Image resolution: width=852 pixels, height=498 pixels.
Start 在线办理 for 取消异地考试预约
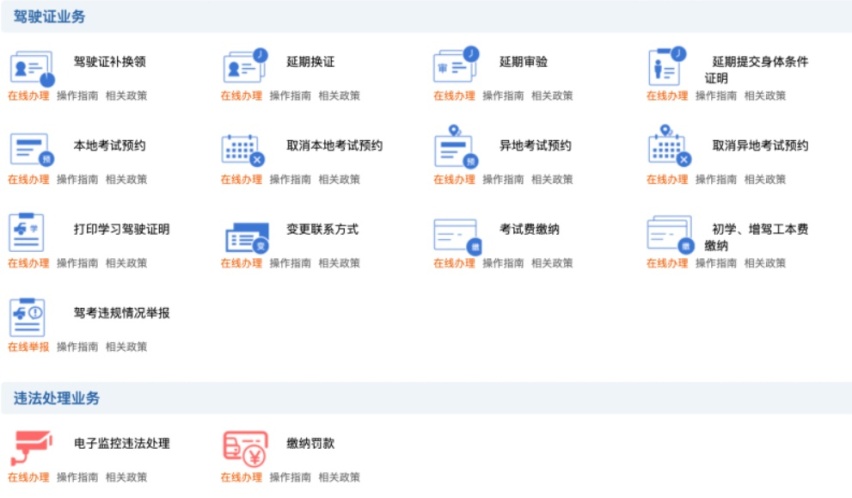(667, 179)
